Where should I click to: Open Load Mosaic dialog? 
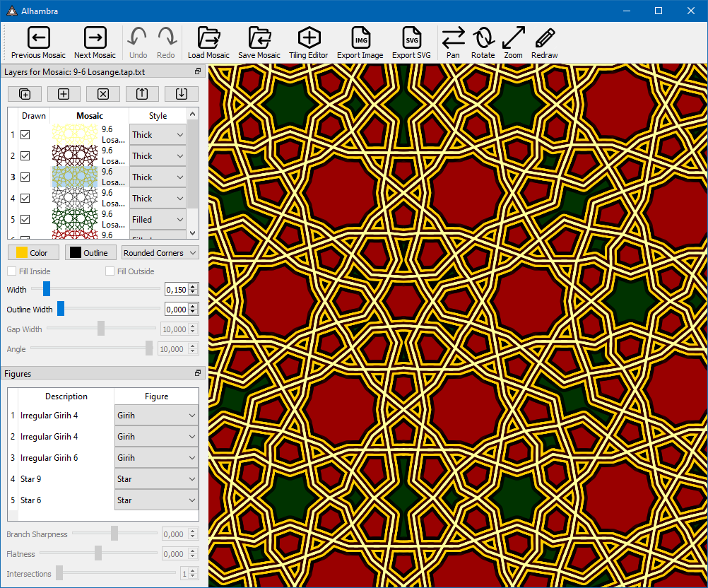tap(208, 42)
